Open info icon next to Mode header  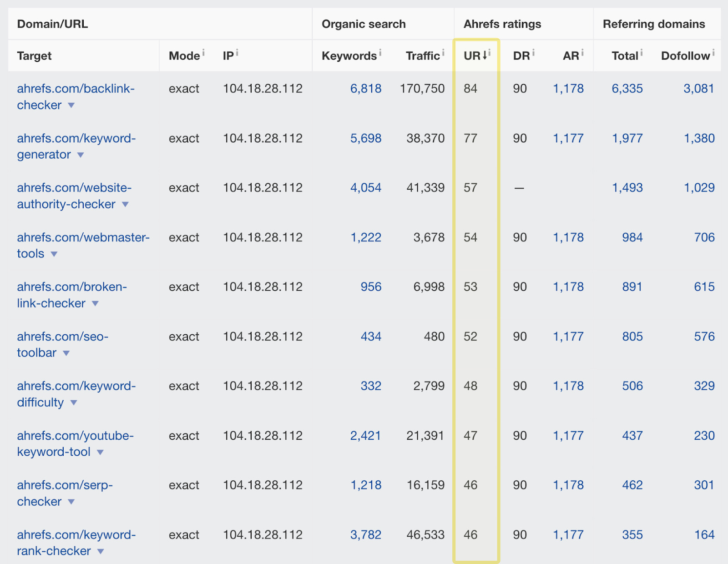coord(203,53)
